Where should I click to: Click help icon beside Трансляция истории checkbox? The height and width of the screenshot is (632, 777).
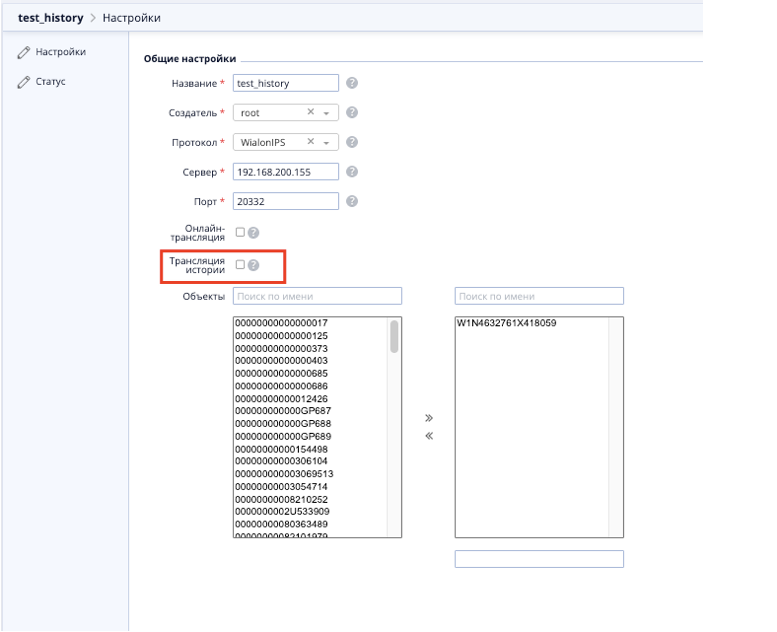(253, 265)
